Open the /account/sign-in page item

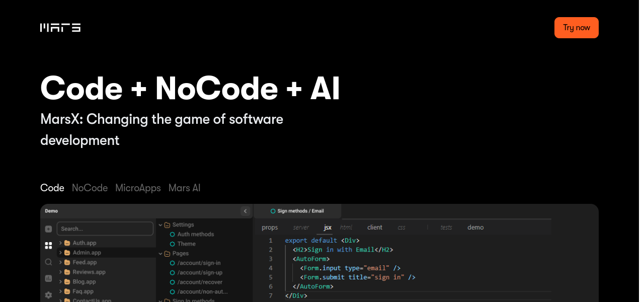point(199,263)
